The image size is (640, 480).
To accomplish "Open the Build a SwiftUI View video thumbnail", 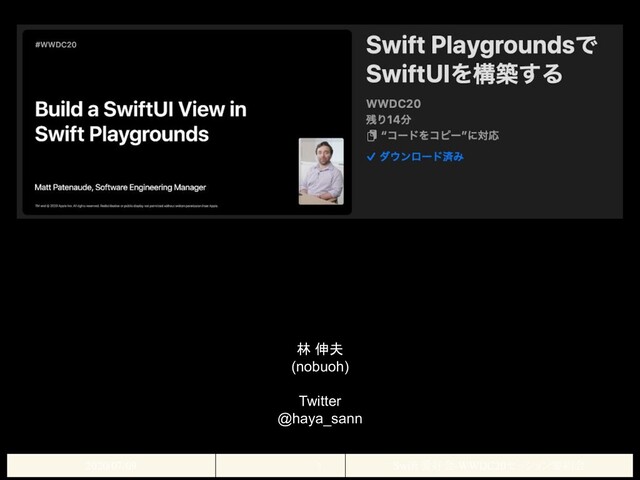I will coord(187,122).
